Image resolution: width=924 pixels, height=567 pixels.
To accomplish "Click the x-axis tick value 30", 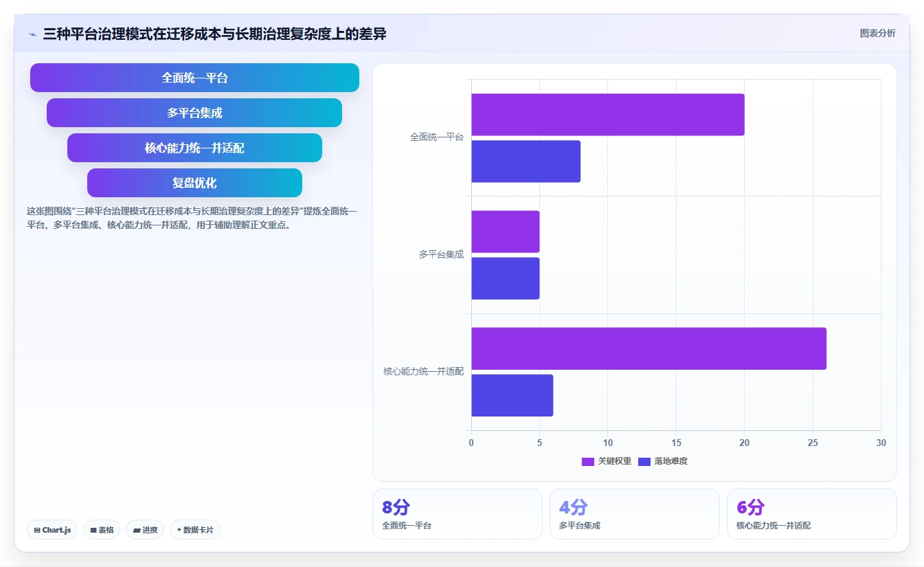I will pyautogui.click(x=881, y=443).
